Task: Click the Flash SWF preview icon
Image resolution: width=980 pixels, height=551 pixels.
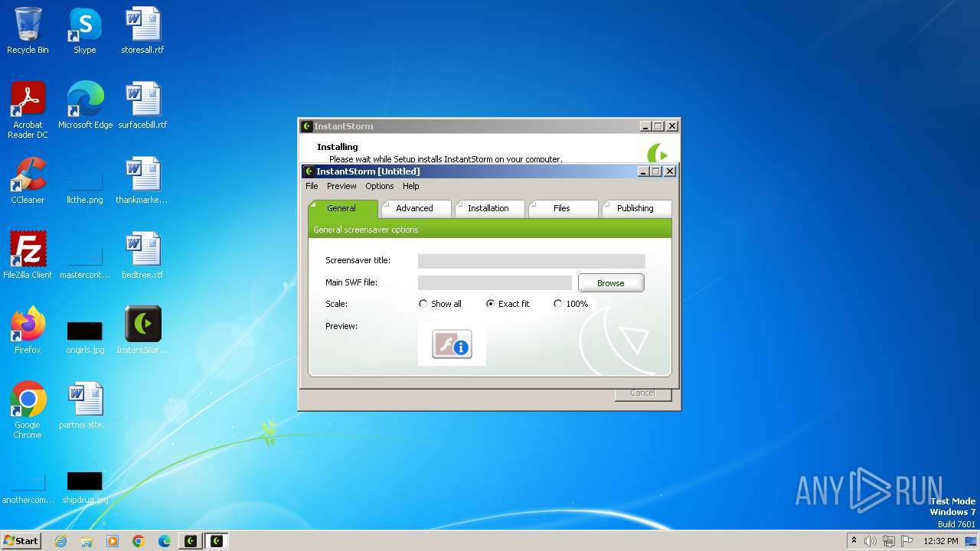Action: [452, 344]
